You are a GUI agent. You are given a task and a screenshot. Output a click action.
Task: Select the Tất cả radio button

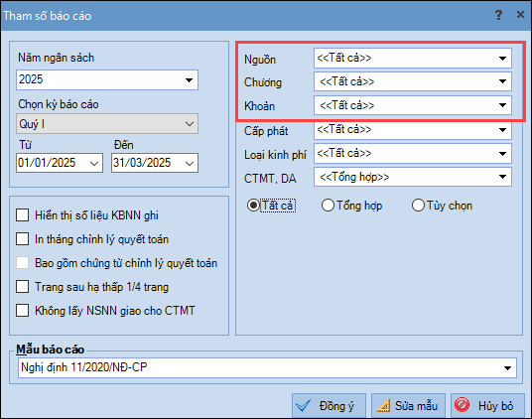(x=253, y=206)
